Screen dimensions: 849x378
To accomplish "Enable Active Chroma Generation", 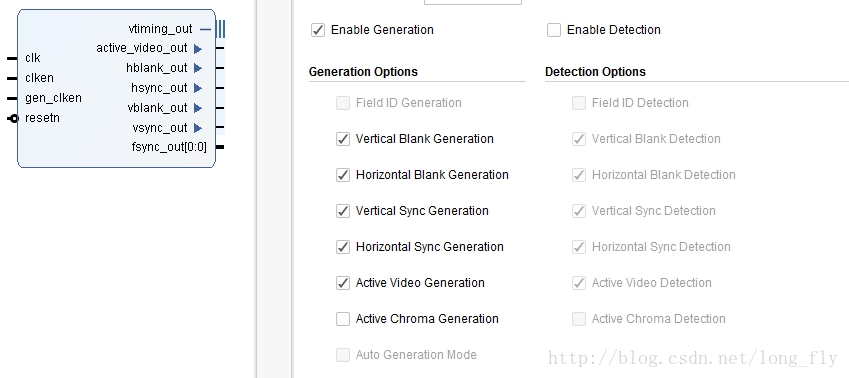I will 343,319.
